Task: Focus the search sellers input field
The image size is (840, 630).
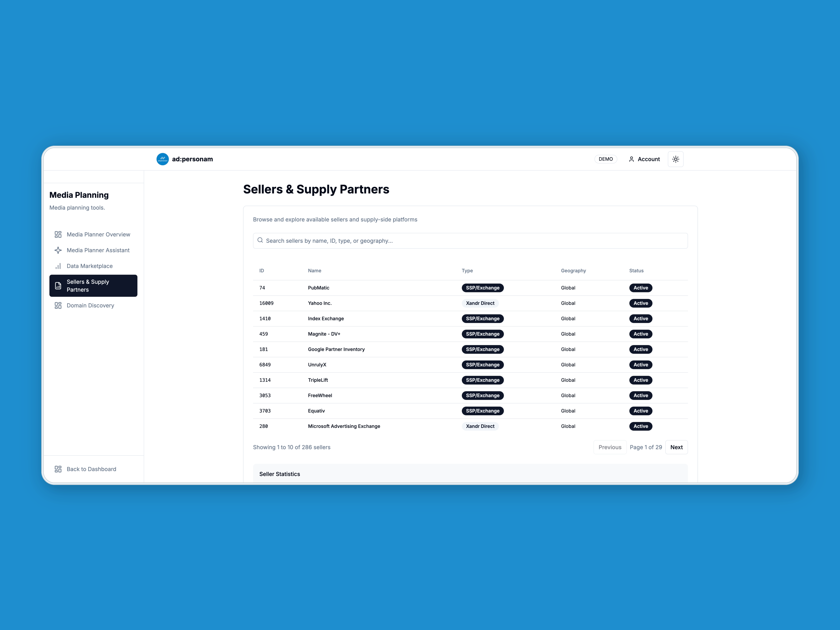Action: coord(470,241)
